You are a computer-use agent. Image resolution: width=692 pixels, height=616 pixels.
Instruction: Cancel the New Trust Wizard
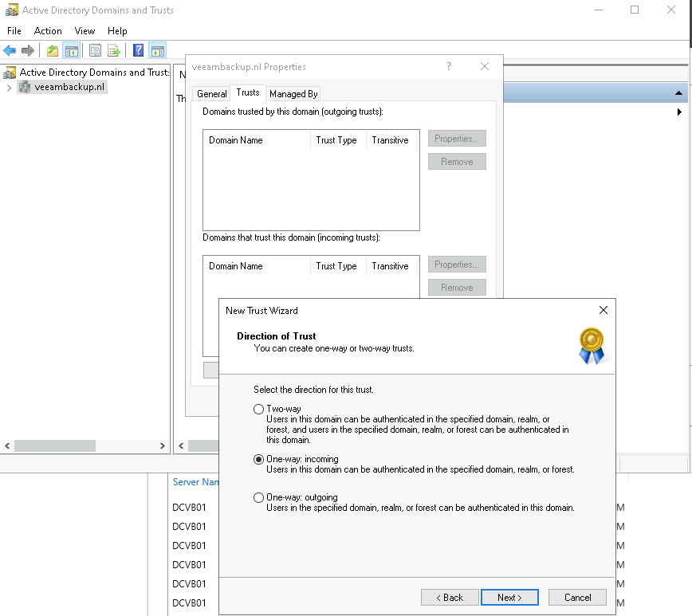click(577, 597)
